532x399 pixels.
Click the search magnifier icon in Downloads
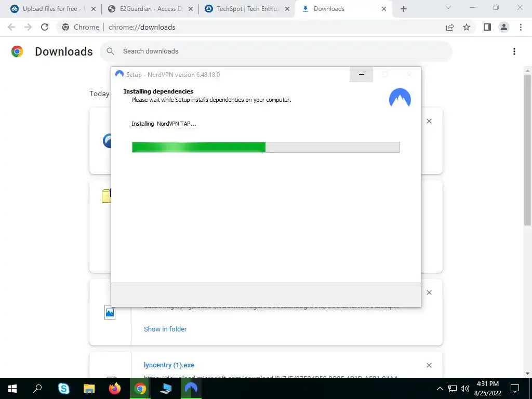(110, 51)
